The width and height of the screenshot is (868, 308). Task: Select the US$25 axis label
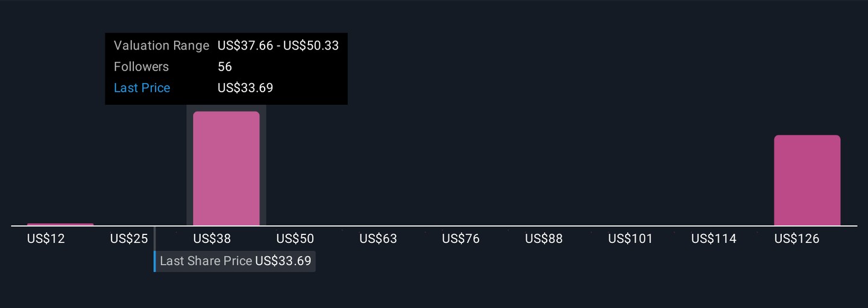click(x=129, y=239)
